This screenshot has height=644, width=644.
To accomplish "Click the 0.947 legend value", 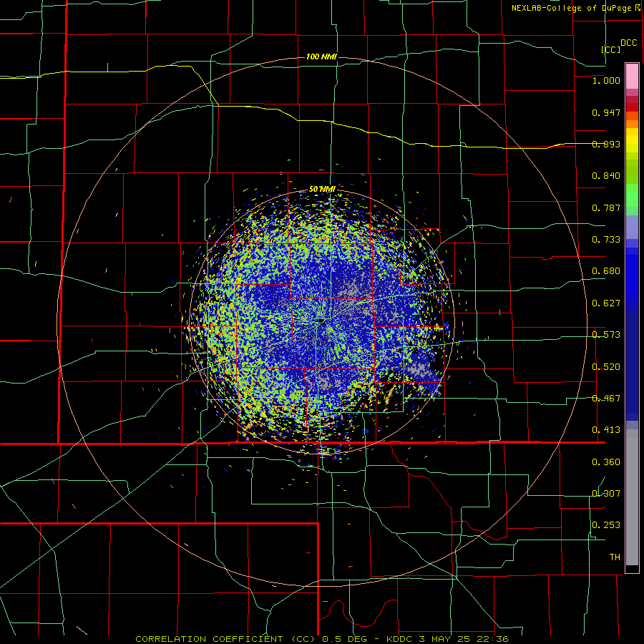I will 606,112.
